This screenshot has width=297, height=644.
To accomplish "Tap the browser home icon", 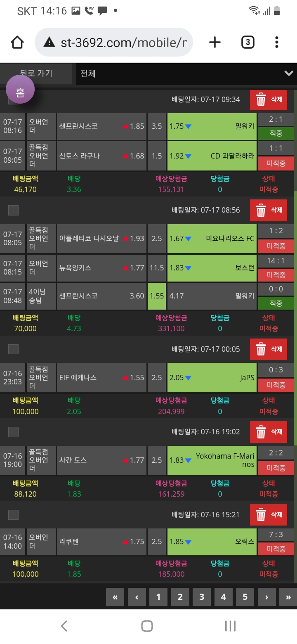I will 17,42.
